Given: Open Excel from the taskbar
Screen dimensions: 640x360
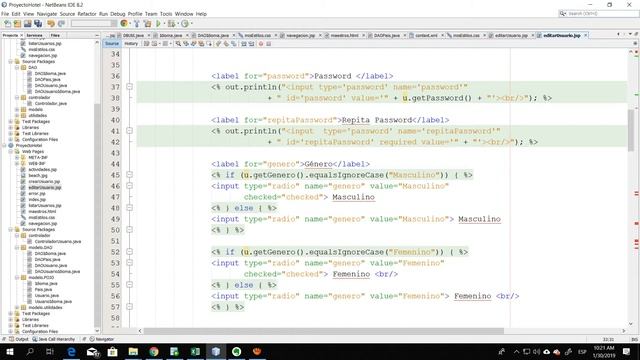Looking at the screenshot, I should (195, 351).
